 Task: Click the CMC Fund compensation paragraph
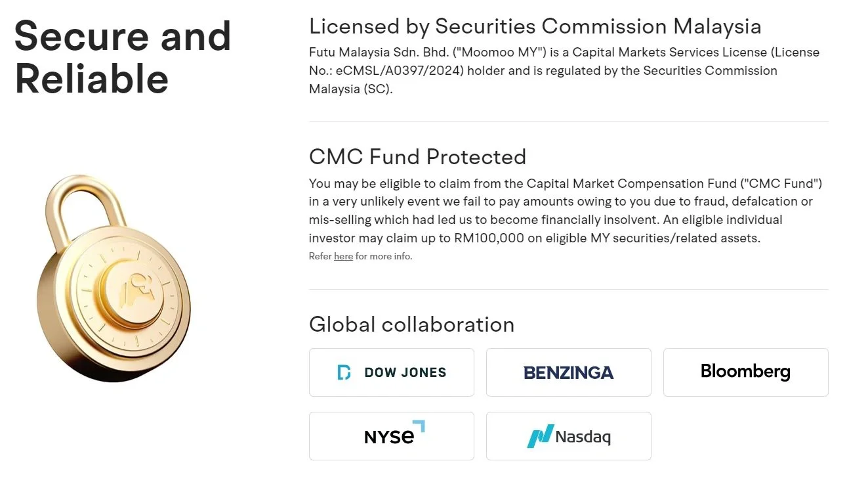(564, 210)
